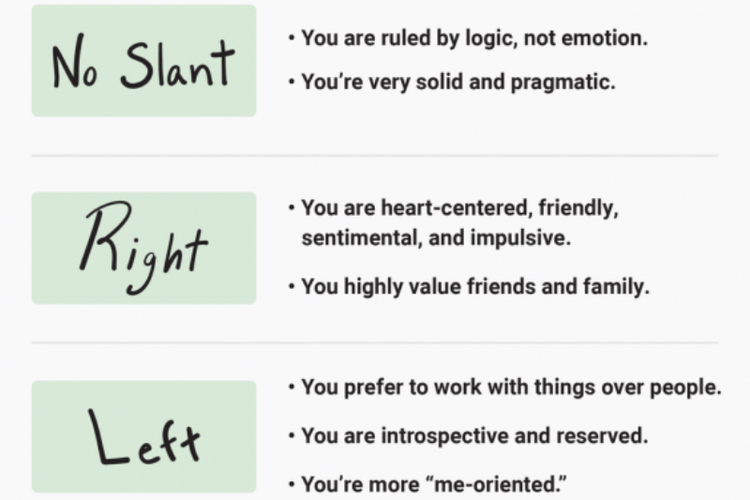Click the divider line below the No Slant section

(374, 156)
